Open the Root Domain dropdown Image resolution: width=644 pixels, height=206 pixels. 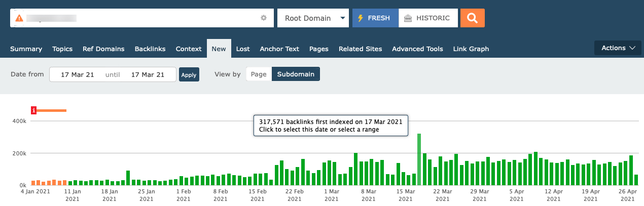tap(313, 18)
